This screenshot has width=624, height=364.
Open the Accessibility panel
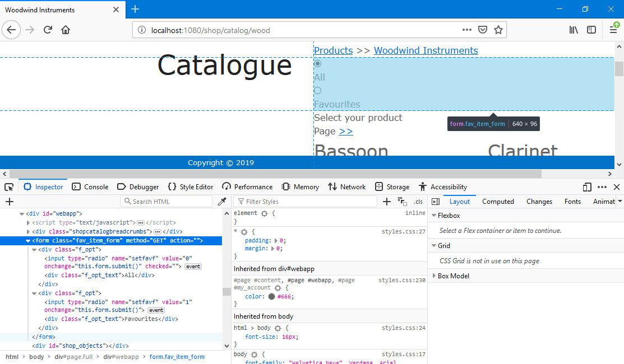click(x=443, y=187)
